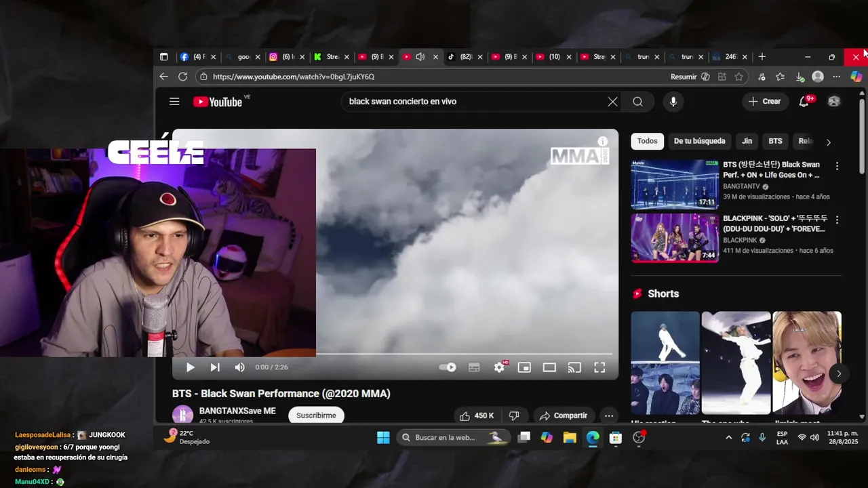Go back with the browser arrow

tap(163, 77)
